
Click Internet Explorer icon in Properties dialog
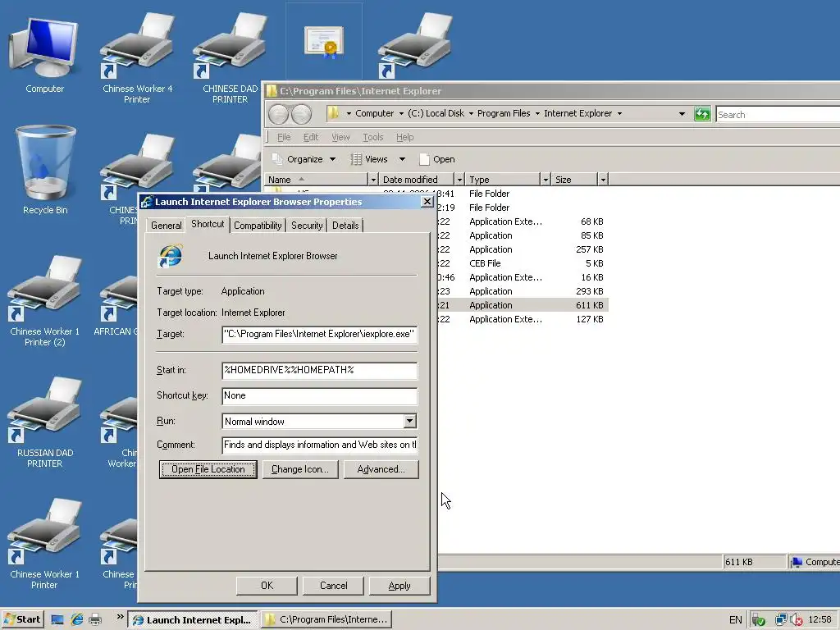[171, 256]
